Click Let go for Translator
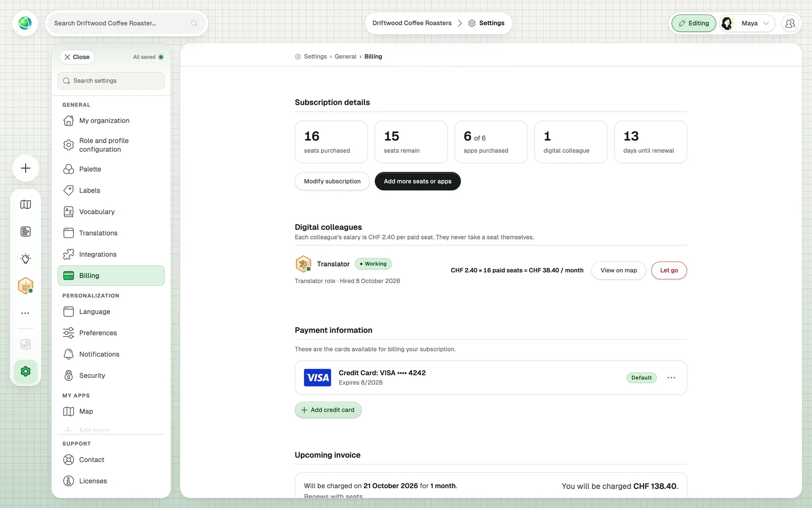 click(x=669, y=270)
